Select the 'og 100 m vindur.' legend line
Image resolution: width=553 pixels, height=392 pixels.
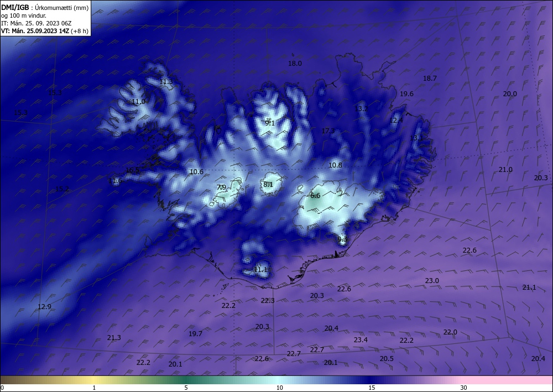tap(24, 15)
